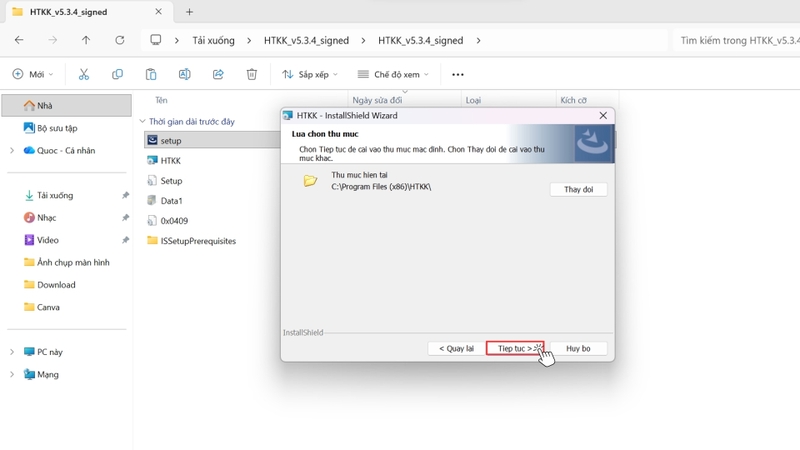Go back with the File Explorer back arrow

19,40
